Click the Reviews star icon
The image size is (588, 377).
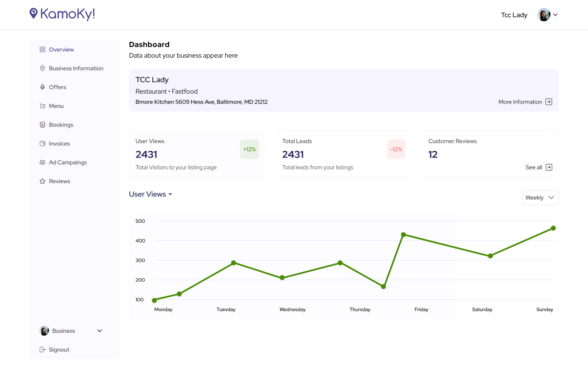pos(42,181)
